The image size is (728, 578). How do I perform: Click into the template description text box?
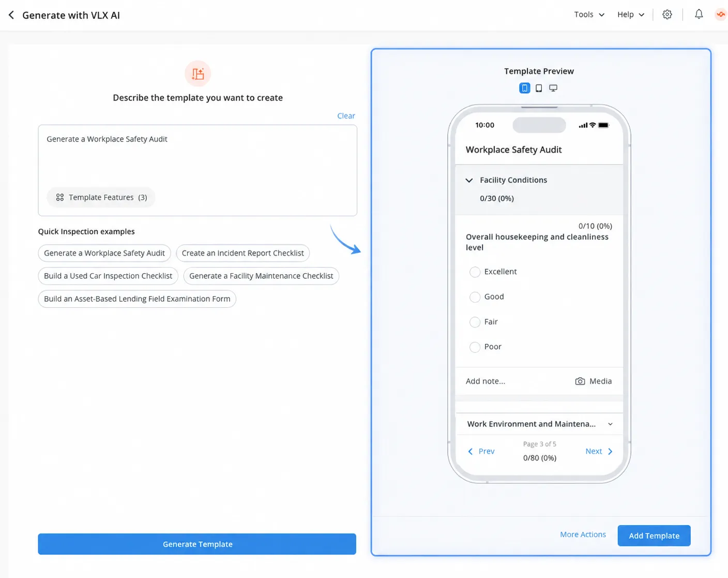tap(198, 170)
